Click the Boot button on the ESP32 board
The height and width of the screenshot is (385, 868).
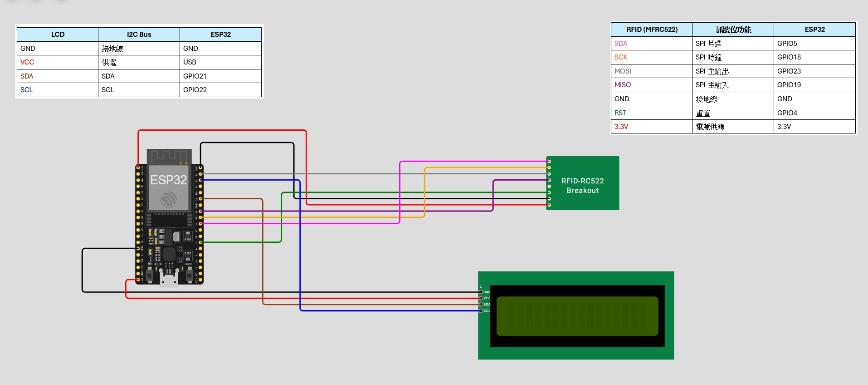(190, 276)
